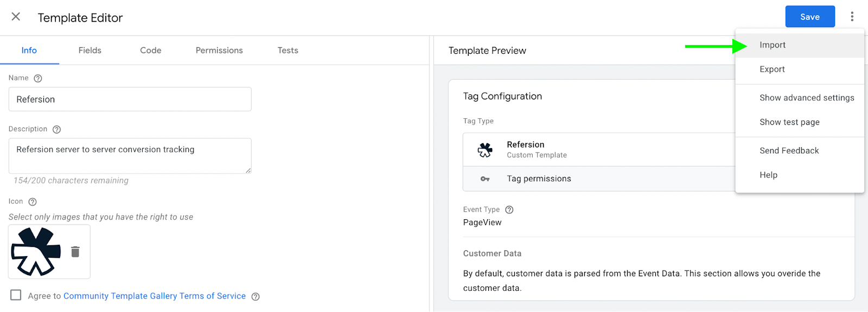Image resolution: width=868 pixels, height=312 pixels.
Task: Open Community Template Gallery Terms of Service link
Action: coord(155,296)
